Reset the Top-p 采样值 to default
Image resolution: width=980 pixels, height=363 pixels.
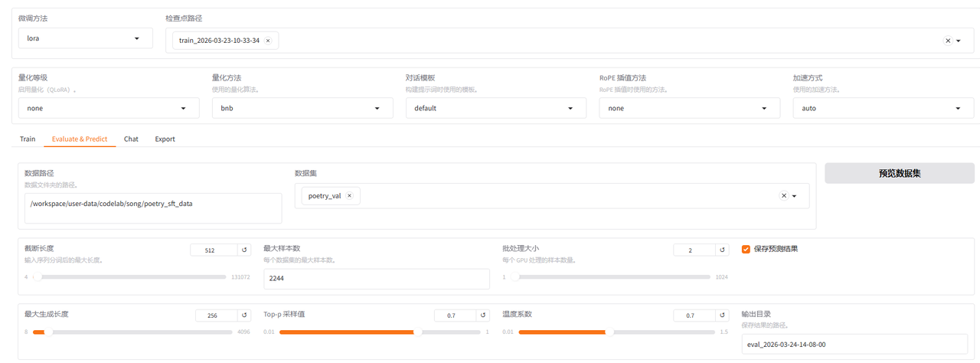pyautogui.click(x=484, y=315)
